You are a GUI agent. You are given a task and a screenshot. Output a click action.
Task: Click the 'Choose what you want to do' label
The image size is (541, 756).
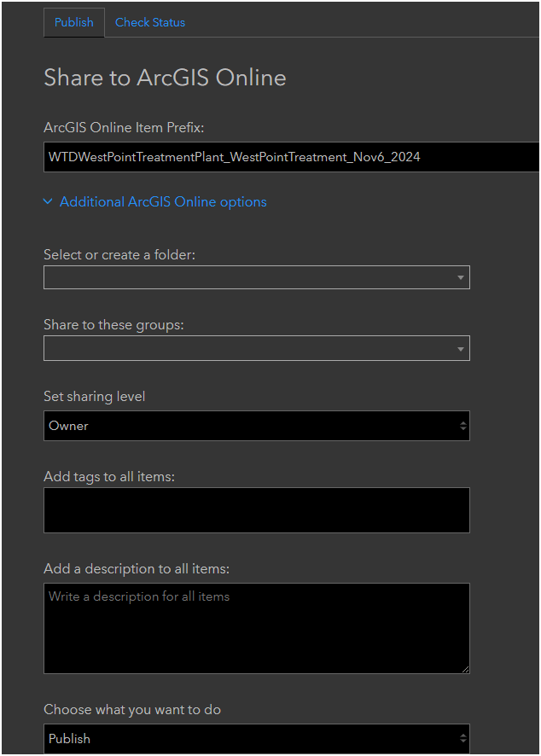click(x=132, y=710)
